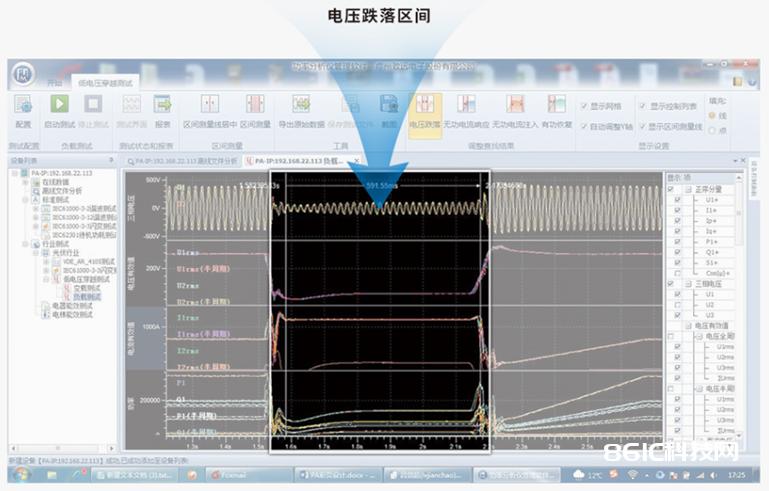Viewport: 769px width, 491px height.
Task: Open the 配置 configuration tool
Action: pos(23,111)
